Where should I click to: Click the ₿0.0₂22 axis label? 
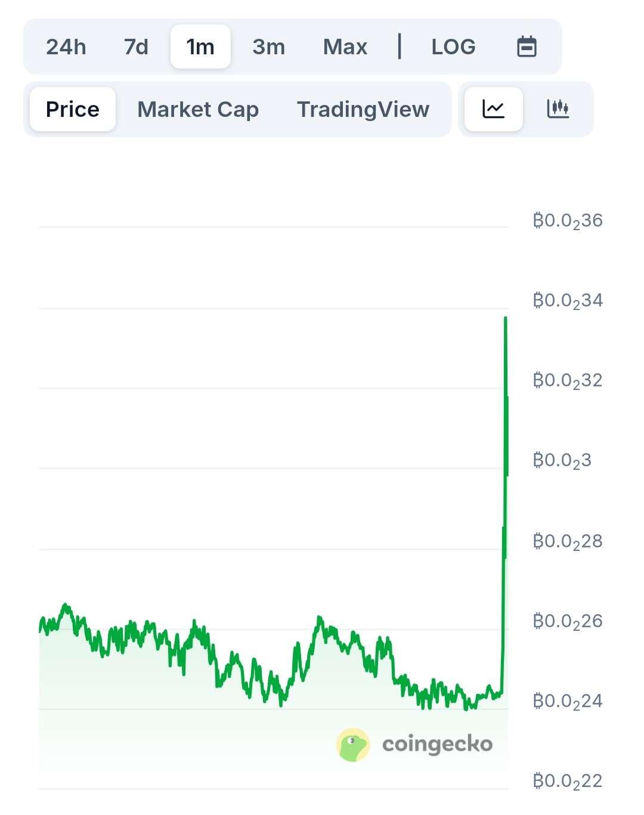pos(568,781)
